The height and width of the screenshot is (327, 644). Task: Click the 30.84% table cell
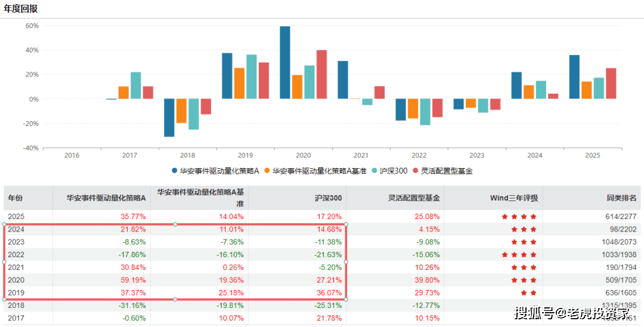coord(133,267)
